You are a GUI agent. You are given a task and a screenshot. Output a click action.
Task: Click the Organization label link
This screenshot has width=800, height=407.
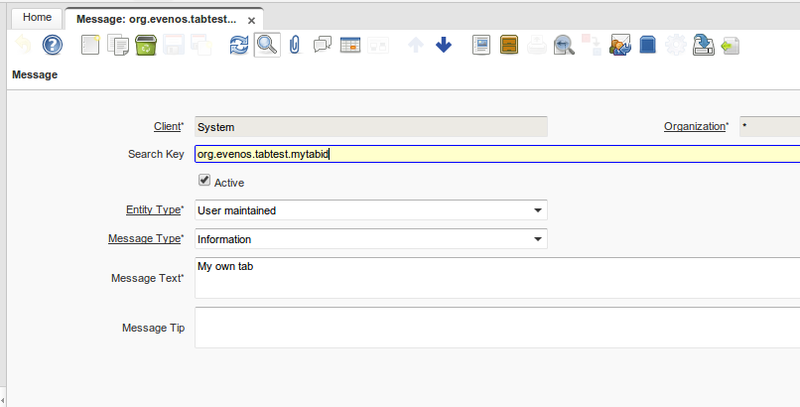[695, 127]
